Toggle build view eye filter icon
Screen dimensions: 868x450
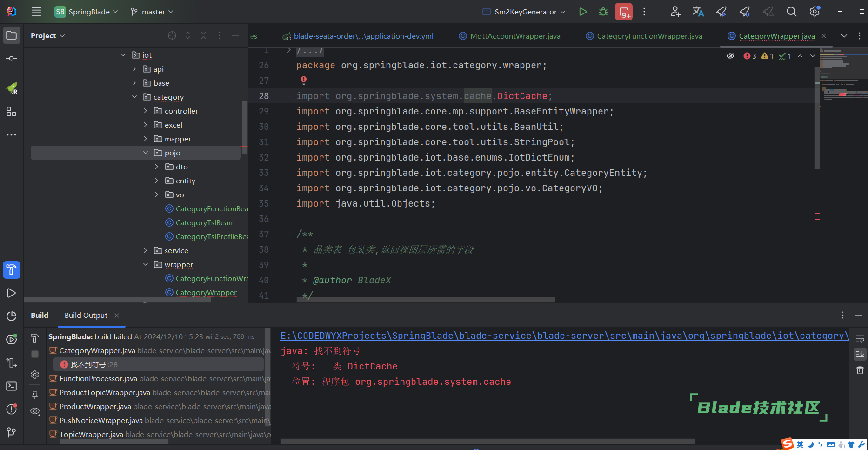pyautogui.click(x=35, y=411)
